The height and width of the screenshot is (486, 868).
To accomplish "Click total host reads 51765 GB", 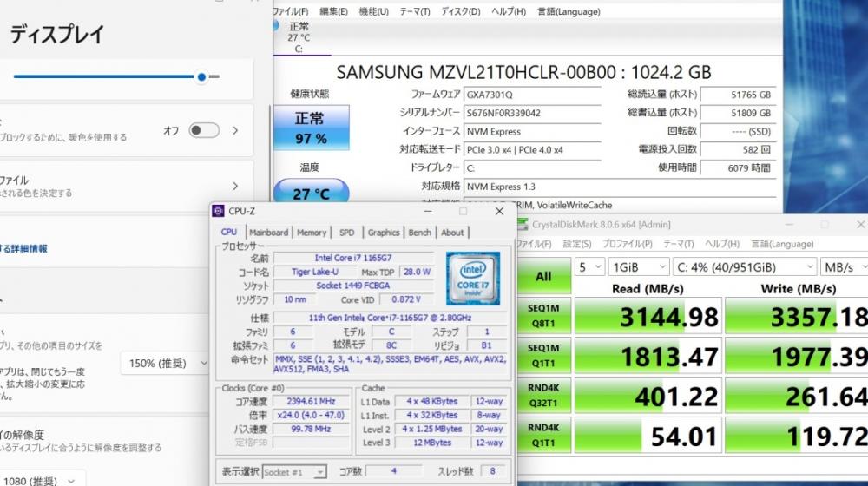I will [x=738, y=95].
